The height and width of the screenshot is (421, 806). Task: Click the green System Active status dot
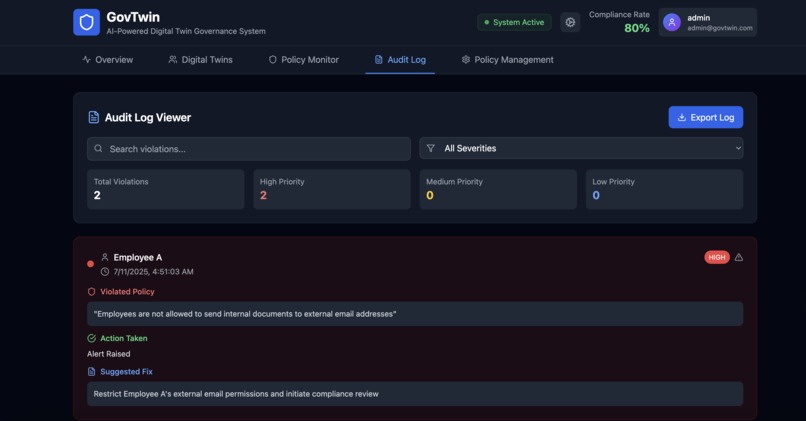[486, 22]
